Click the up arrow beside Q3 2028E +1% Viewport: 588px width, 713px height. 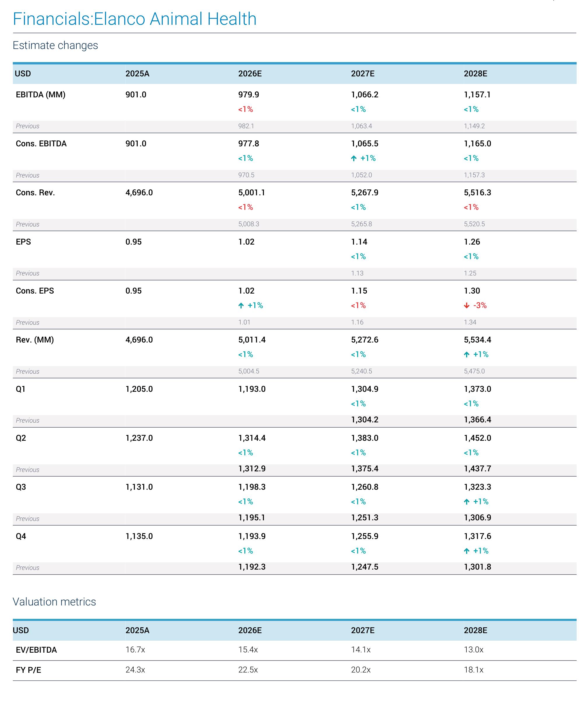(x=466, y=502)
